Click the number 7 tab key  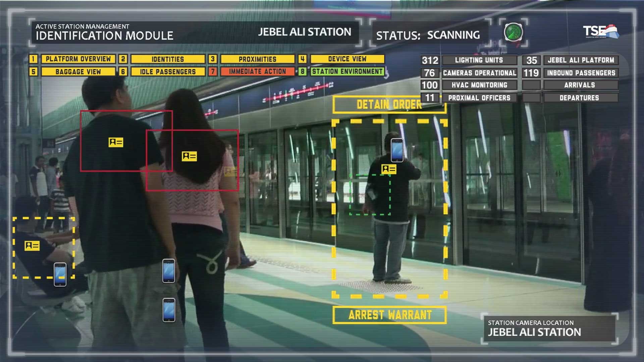pos(213,71)
